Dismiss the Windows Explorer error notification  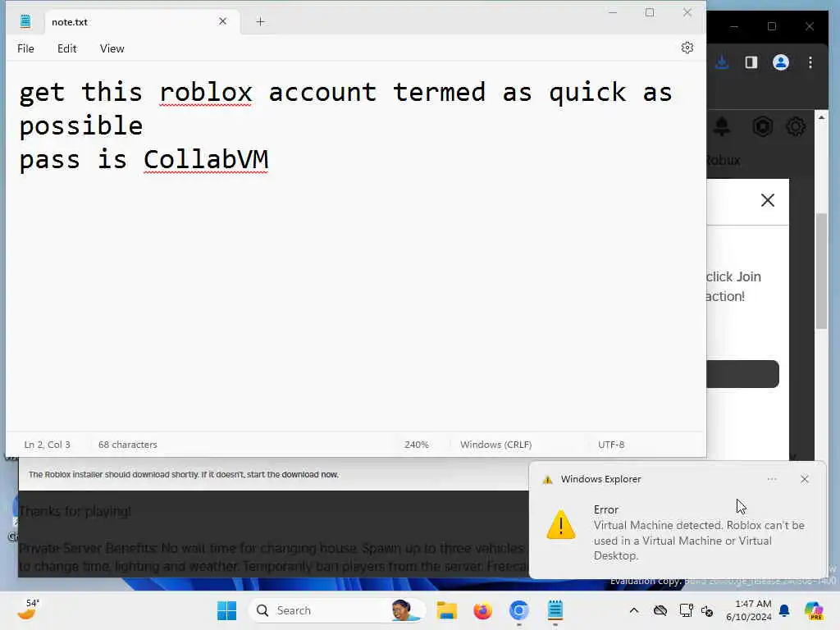804,479
